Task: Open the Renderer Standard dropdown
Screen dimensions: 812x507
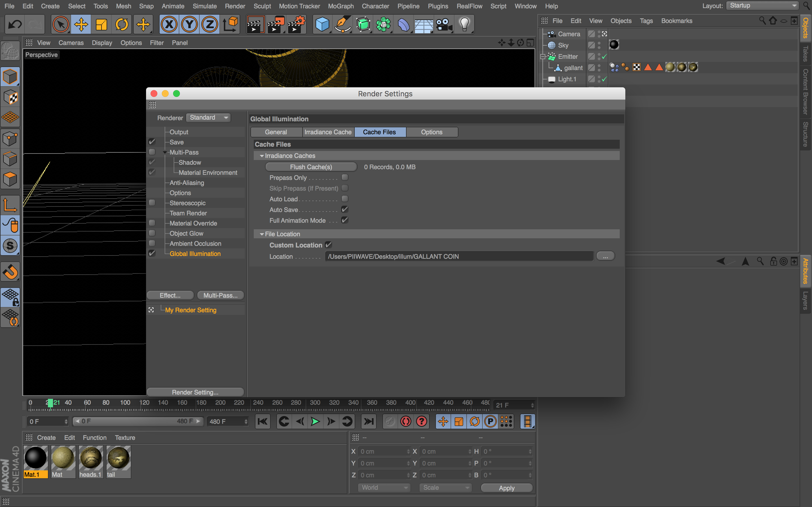Action: pos(208,118)
